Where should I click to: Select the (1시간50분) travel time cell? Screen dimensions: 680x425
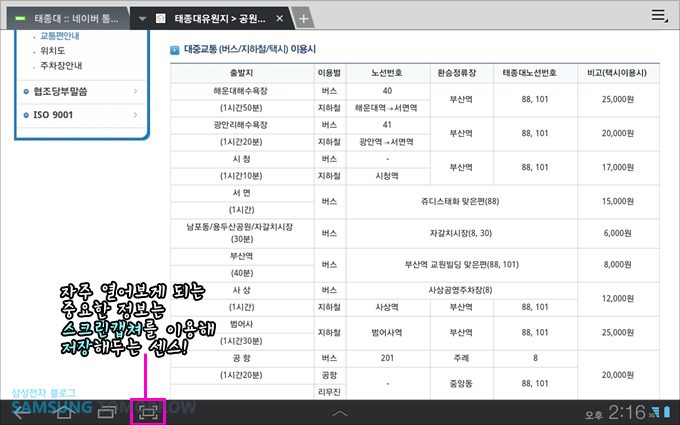tap(242, 108)
